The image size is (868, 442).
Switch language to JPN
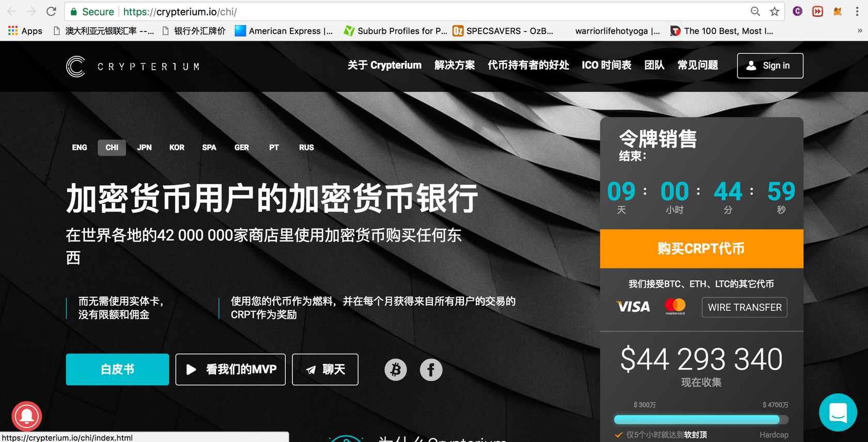coord(144,148)
